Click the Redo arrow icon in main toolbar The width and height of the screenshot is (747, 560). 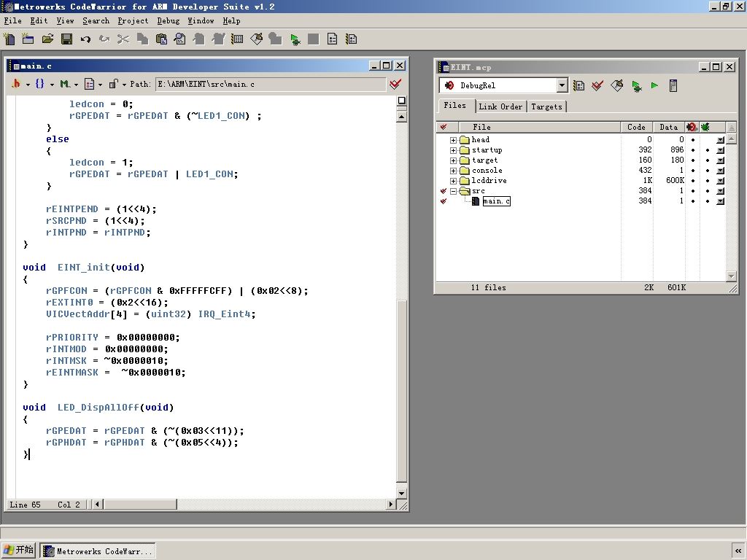click(104, 39)
